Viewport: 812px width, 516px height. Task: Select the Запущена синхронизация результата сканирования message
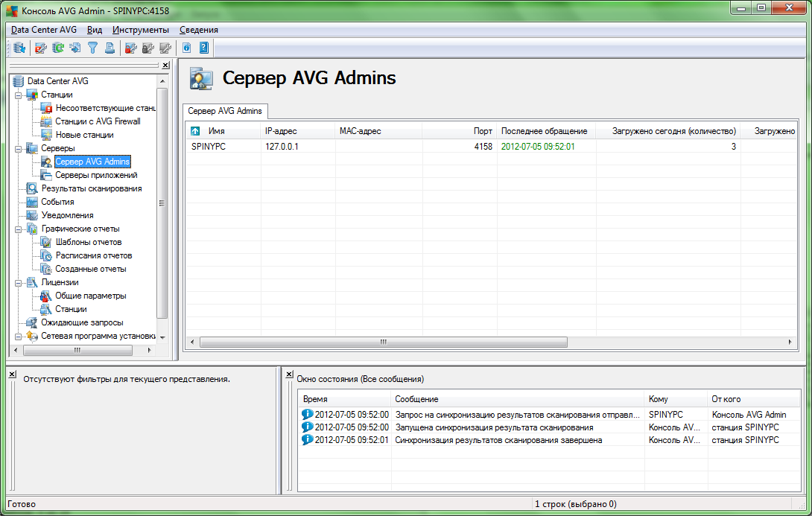(494, 427)
